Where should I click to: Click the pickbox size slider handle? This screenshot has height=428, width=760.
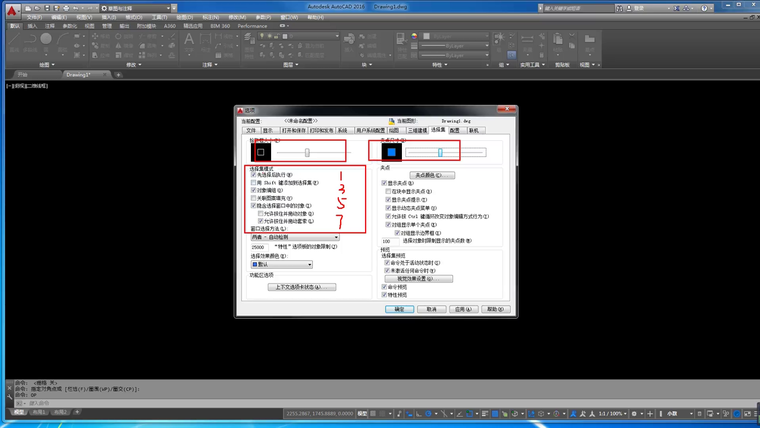pos(307,152)
